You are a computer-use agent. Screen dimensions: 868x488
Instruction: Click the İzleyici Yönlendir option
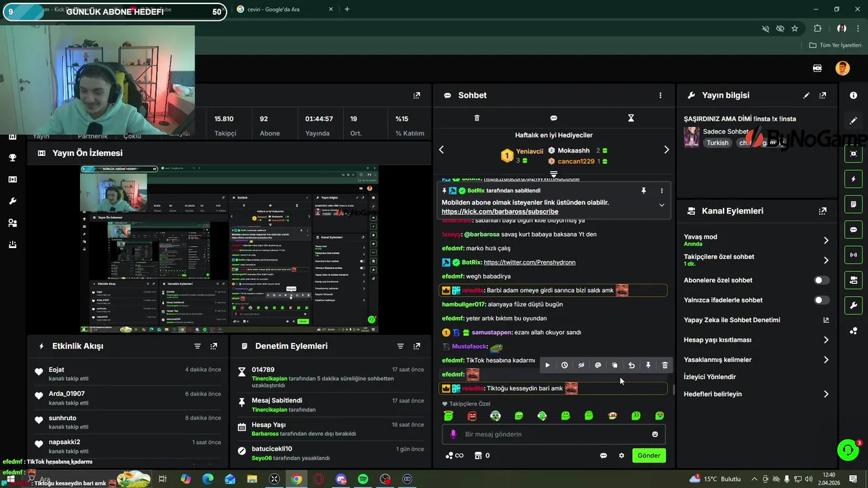point(709,377)
